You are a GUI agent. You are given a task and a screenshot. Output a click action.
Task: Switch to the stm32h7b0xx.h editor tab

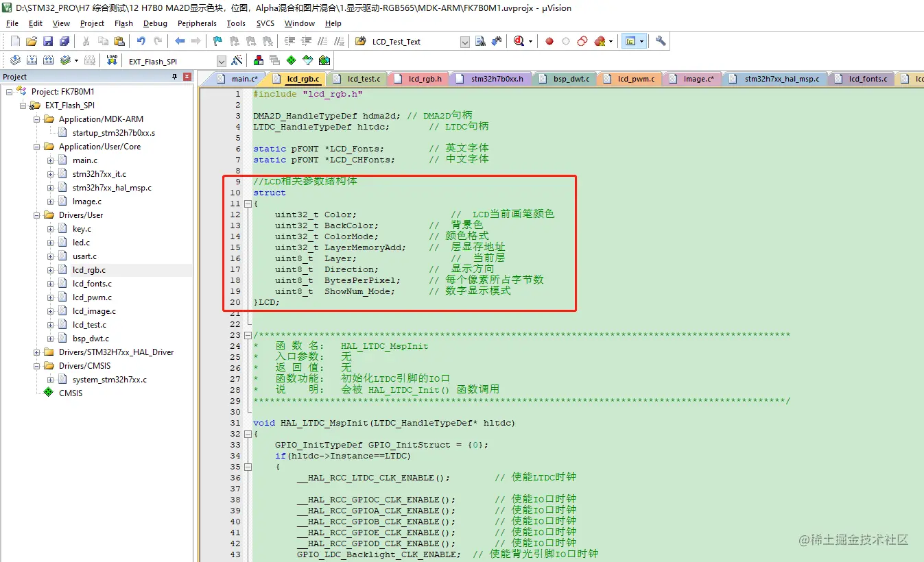(x=490, y=79)
